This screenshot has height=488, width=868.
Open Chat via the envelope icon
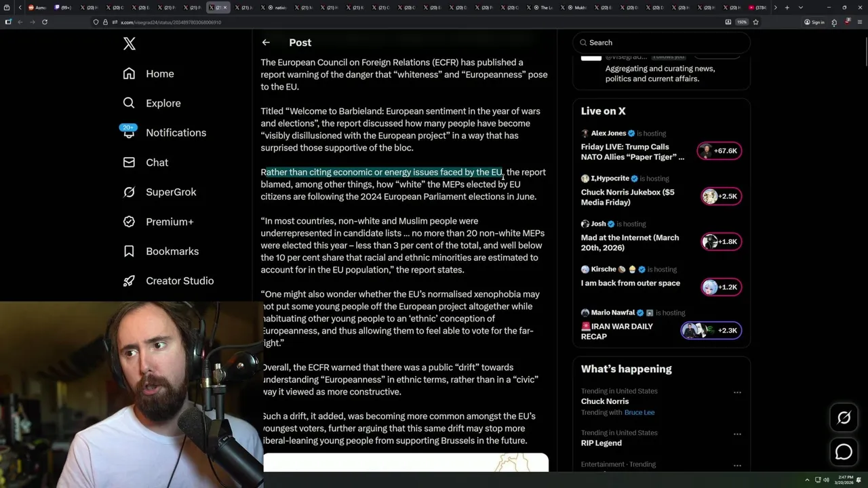coord(129,163)
